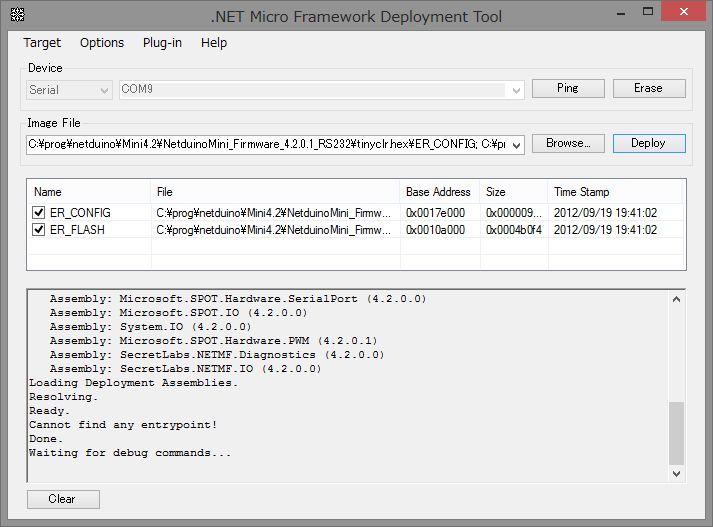Click base address 0x0017e000
Image resolution: width=713 pixels, height=527 pixels.
[435, 213]
